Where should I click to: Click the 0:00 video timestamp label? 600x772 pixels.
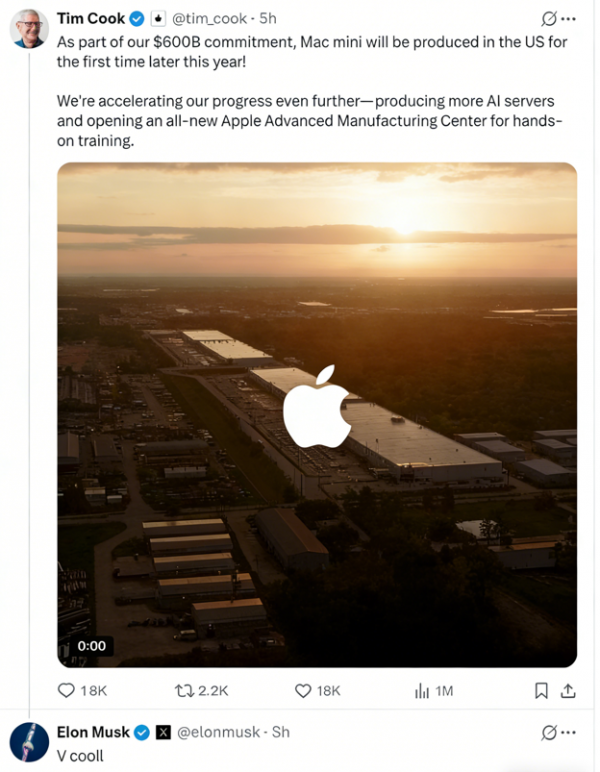pos(92,645)
